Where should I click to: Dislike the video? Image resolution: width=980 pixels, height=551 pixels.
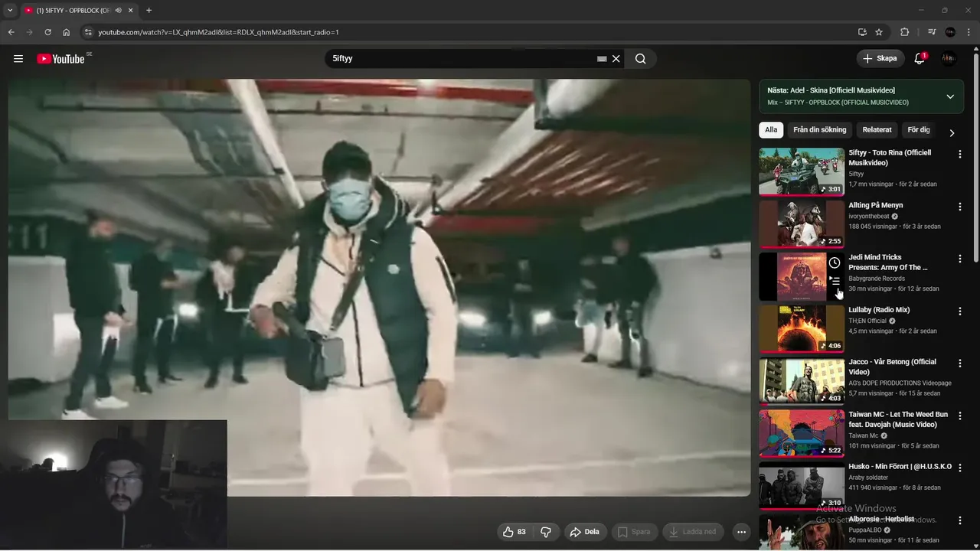click(546, 532)
